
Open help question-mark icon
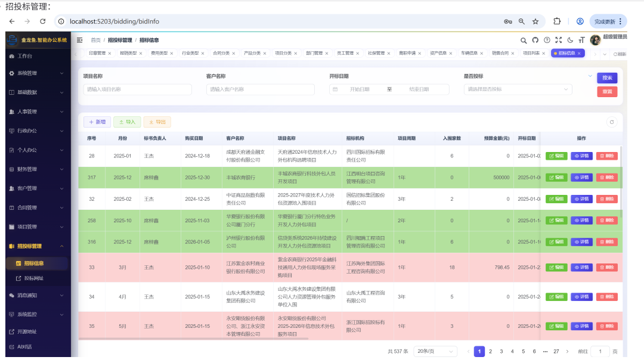click(547, 40)
